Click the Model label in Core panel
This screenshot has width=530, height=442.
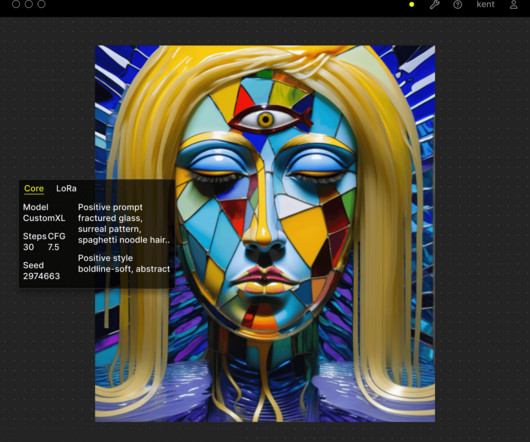(x=35, y=207)
